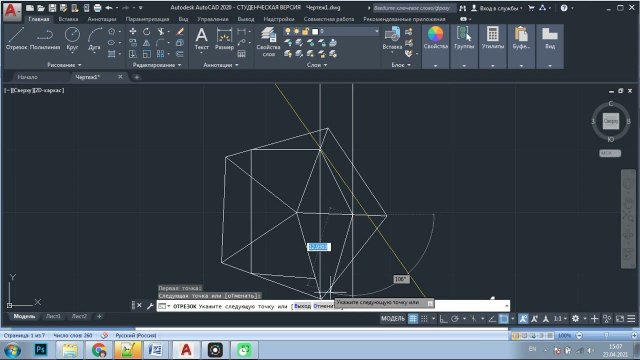Click the layer color swatch

(315, 31)
